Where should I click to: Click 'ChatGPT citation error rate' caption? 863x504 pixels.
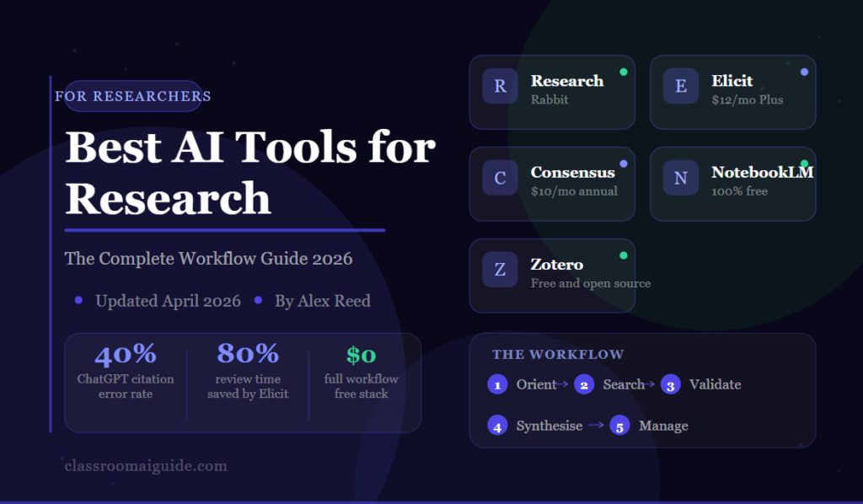(x=126, y=386)
